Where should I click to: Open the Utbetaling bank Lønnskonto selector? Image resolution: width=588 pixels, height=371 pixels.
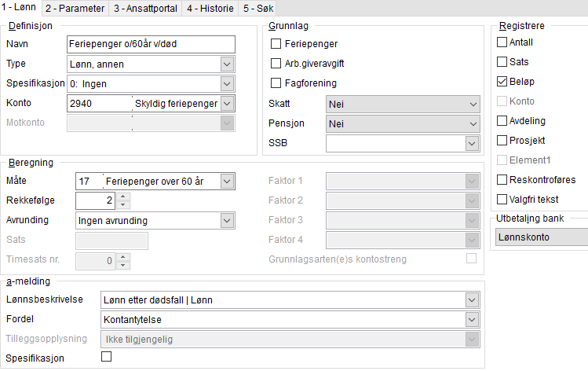click(542, 237)
